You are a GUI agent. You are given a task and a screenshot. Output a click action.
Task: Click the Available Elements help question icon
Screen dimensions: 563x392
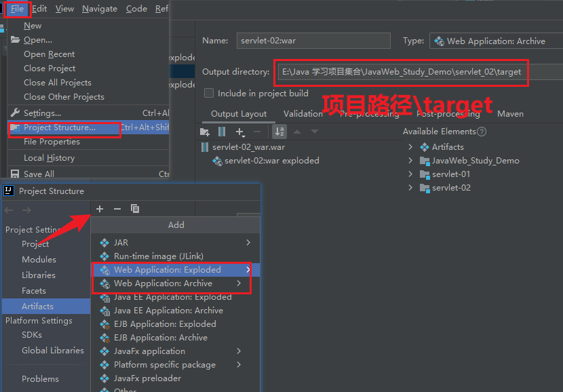[x=482, y=132]
